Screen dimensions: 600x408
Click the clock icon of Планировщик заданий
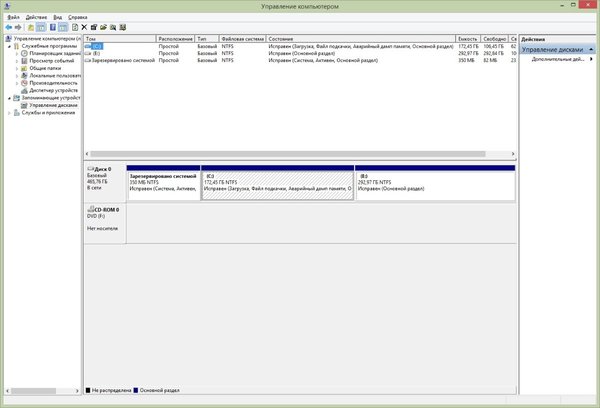tap(24, 54)
